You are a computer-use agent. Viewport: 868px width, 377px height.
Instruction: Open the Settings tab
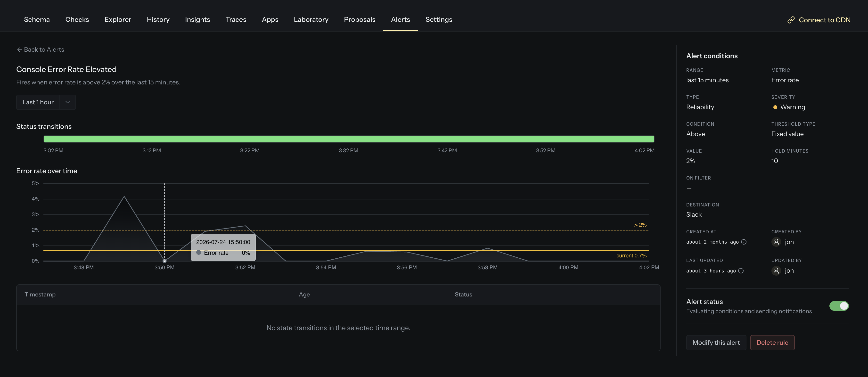[439, 20]
